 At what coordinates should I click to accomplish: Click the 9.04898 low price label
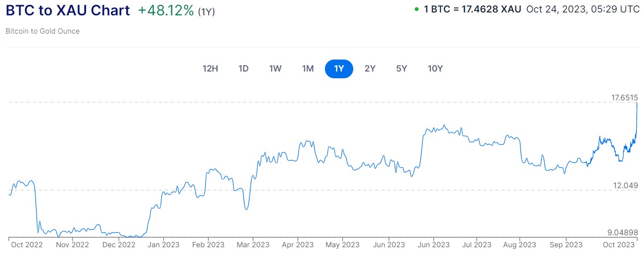coord(623,233)
